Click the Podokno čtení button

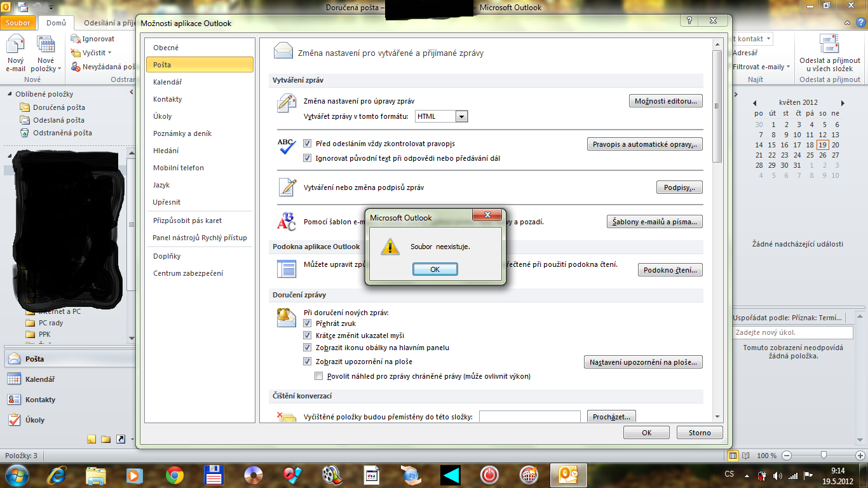tap(670, 270)
